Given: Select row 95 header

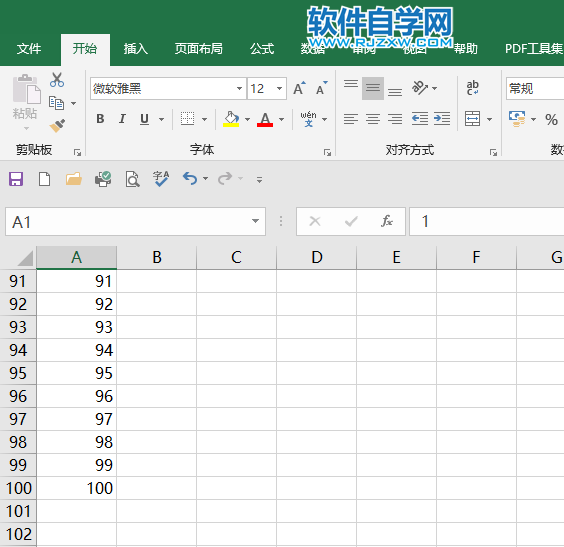Looking at the screenshot, I should (x=18, y=373).
